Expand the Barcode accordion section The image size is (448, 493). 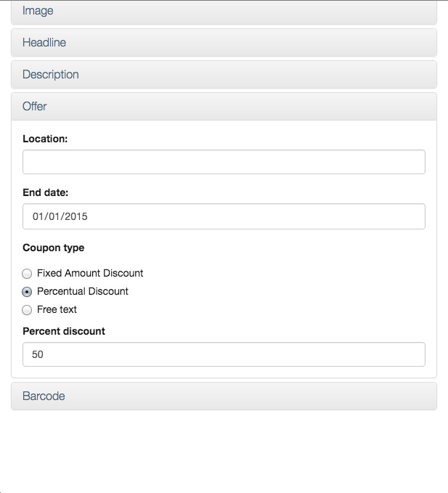tap(224, 396)
